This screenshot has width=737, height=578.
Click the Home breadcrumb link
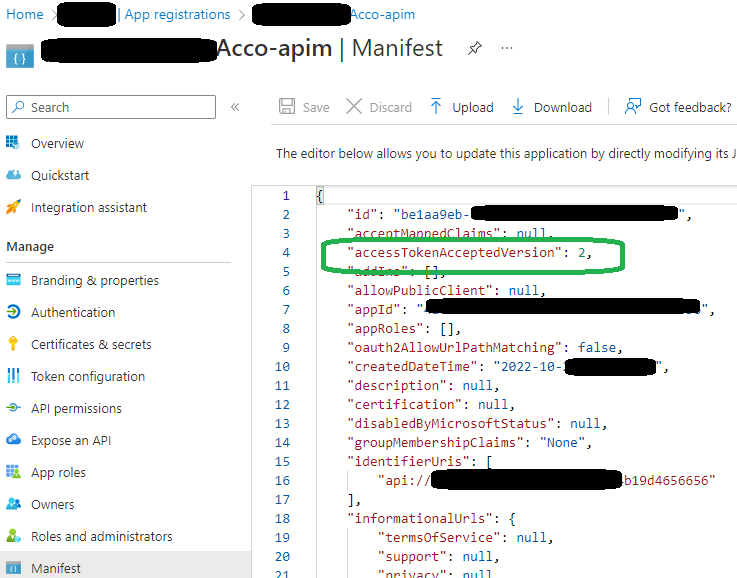point(25,15)
